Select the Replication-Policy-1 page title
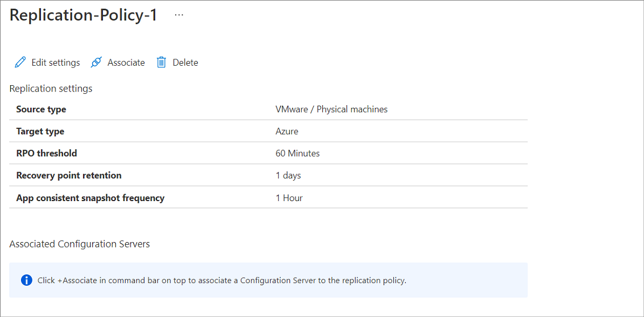The height and width of the screenshot is (317, 644). (82, 15)
